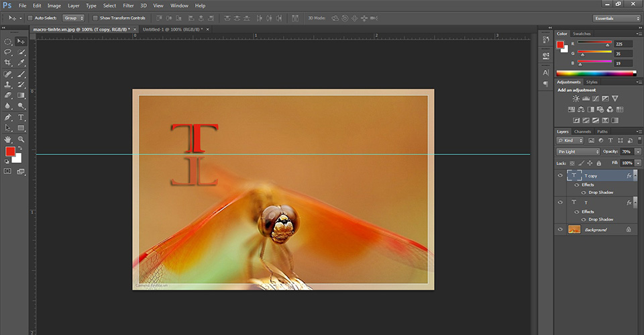Switch to the Channels tab
This screenshot has height=335, width=644.
(x=582, y=132)
